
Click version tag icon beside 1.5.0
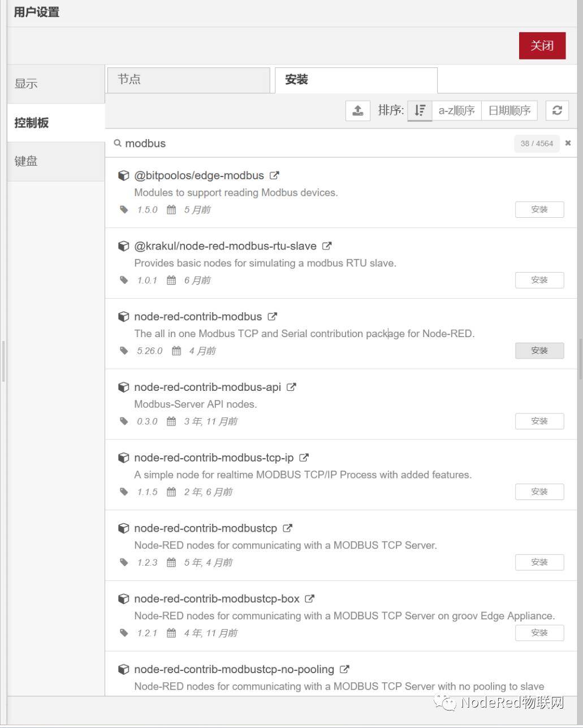pyautogui.click(x=124, y=210)
